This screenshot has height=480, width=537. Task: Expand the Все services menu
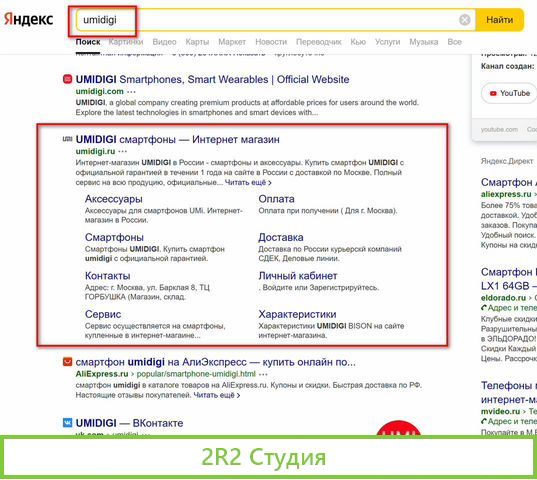click(454, 42)
